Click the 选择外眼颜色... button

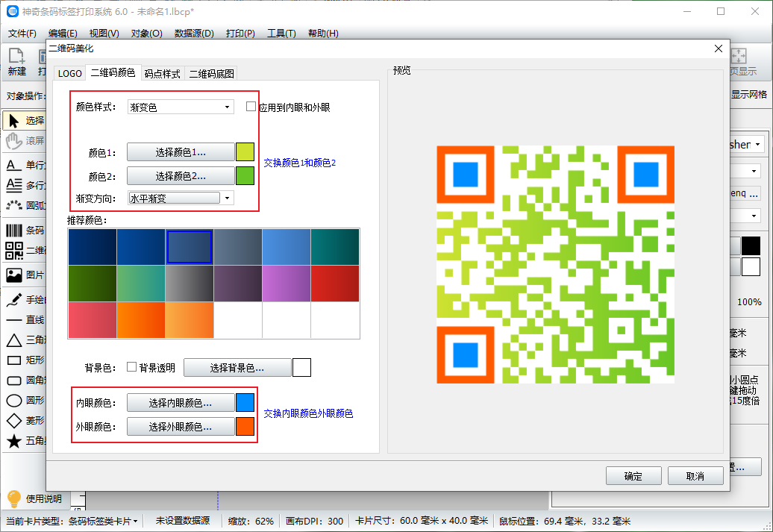tap(181, 427)
